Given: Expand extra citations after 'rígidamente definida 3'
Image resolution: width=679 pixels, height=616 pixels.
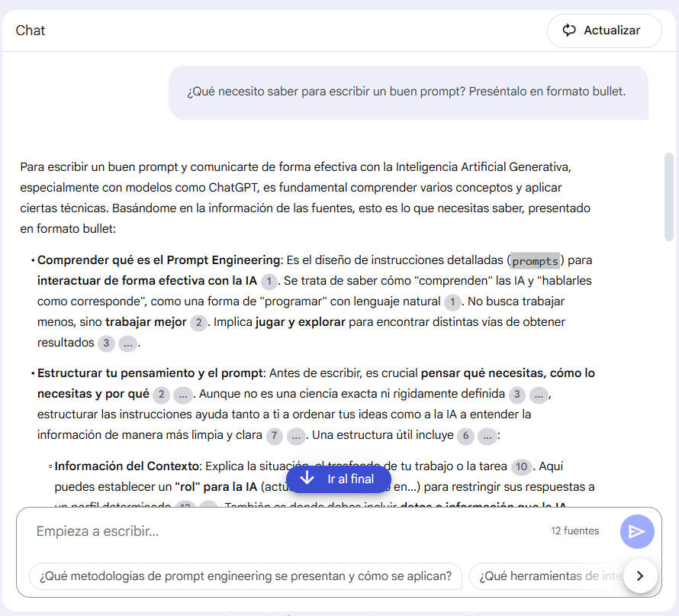Looking at the screenshot, I should pos(539,395).
